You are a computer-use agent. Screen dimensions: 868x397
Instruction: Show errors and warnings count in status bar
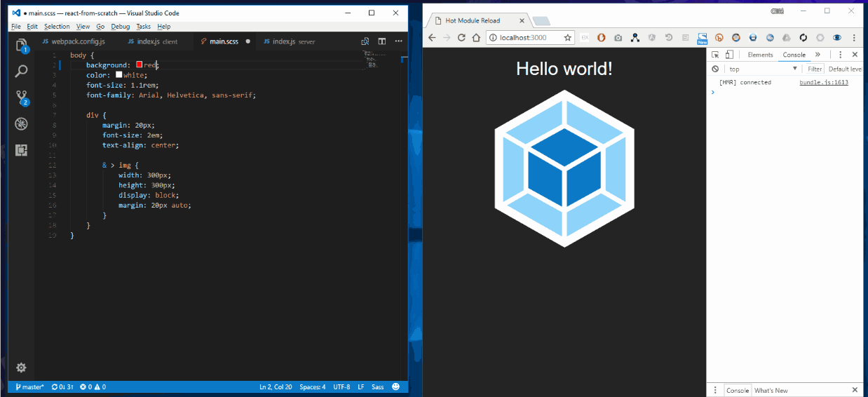pyautogui.click(x=93, y=386)
